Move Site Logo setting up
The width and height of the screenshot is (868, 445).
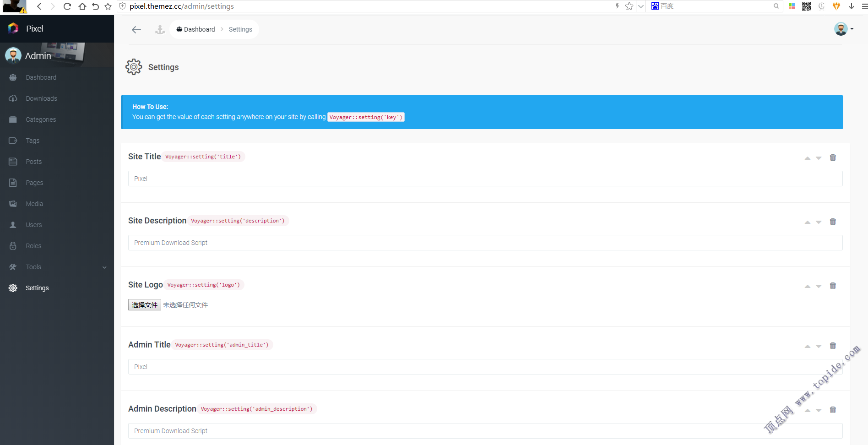[x=808, y=286]
